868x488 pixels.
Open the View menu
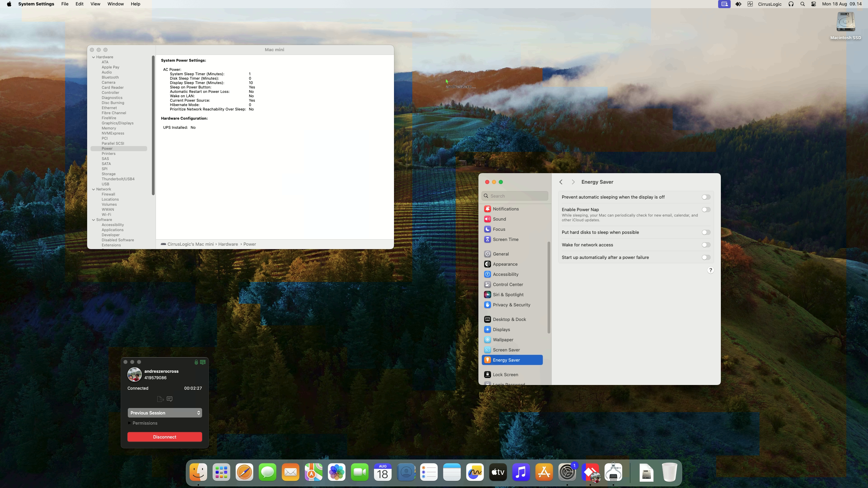pyautogui.click(x=95, y=4)
